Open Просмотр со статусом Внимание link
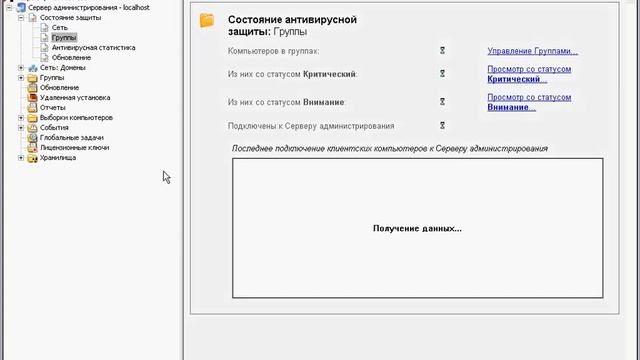This screenshot has height=360, width=640. (529, 102)
